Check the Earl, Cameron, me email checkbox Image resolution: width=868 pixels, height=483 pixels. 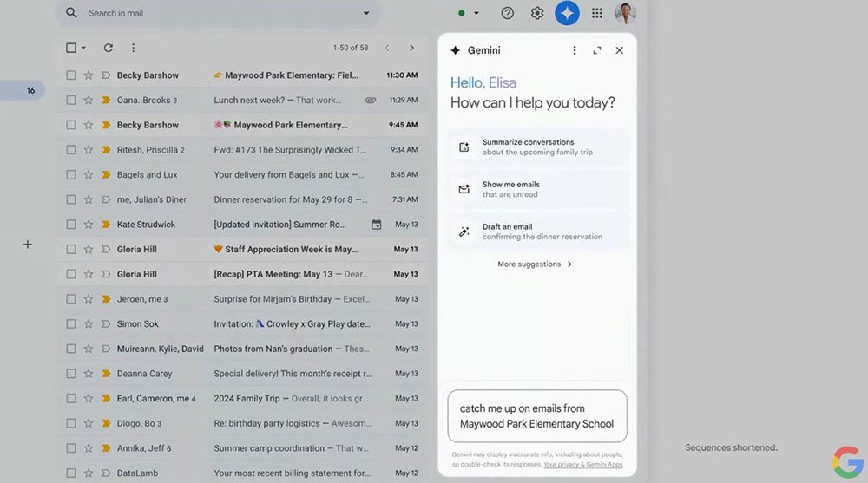tap(71, 399)
